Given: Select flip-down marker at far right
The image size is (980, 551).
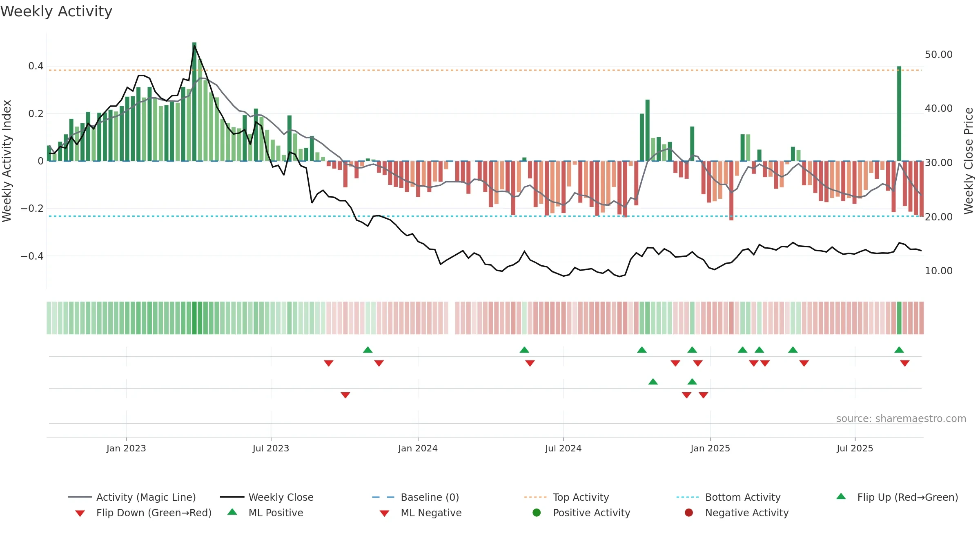Looking at the screenshot, I should click(905, 363).
